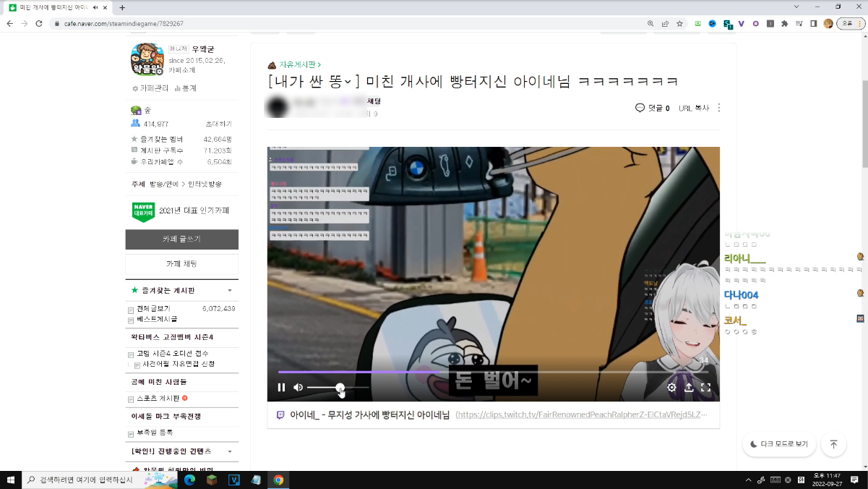Viewport: 868px width, 489px height.
Task: Open the 통계 statistics link
Action: click(186, 88)
